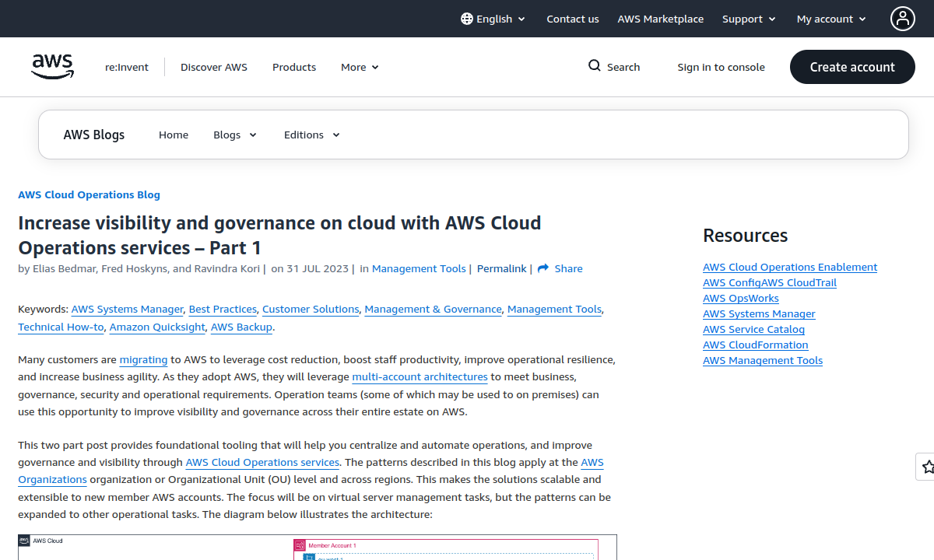The image size is (934, 560).
Task: Open AWS OpsWorks resource link
Action: coord(741,298)
